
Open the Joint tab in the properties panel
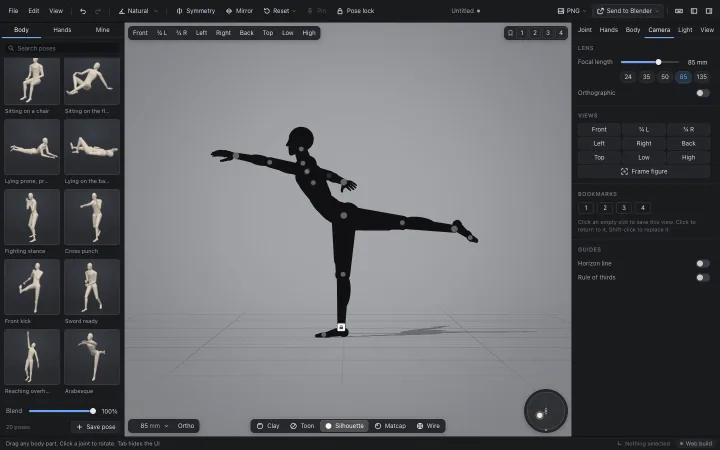585,30
